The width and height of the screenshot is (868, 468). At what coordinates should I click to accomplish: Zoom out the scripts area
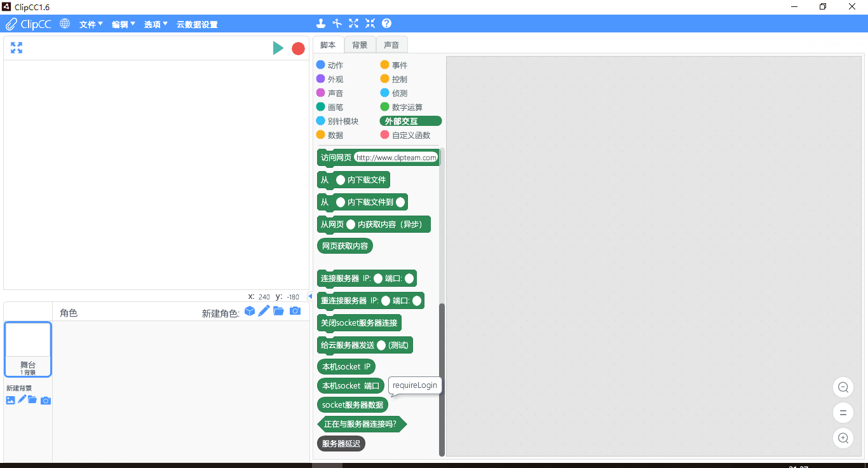pos(843,387)
